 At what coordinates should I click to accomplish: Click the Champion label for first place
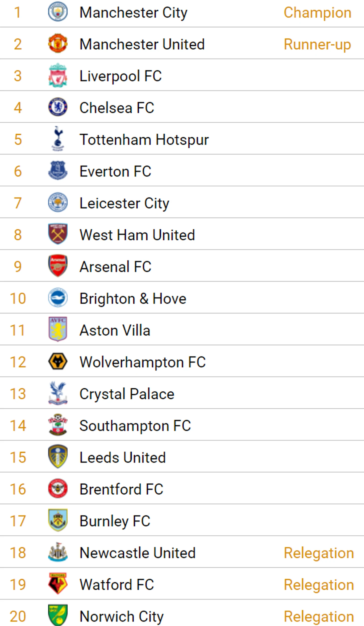coord(317,12)
